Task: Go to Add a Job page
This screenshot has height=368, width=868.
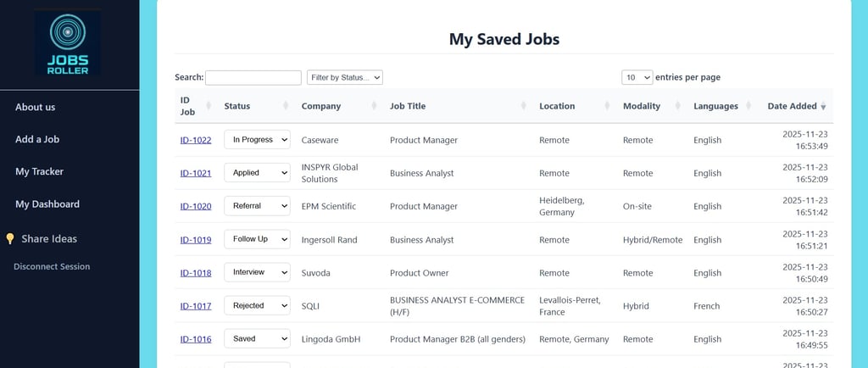Action: (37, 139)
